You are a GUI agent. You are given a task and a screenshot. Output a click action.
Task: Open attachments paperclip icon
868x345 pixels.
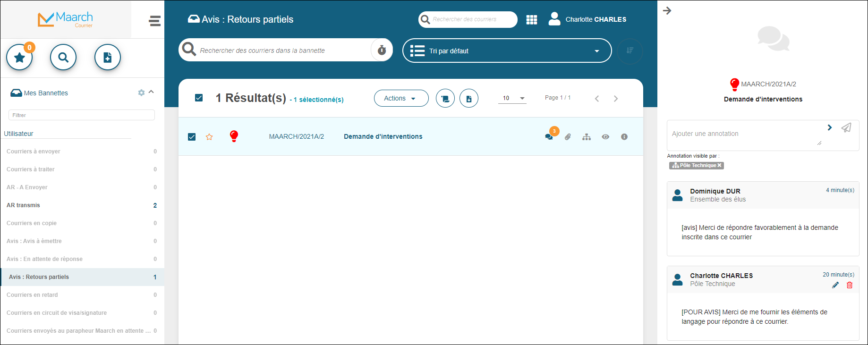(x=568, y=137)
